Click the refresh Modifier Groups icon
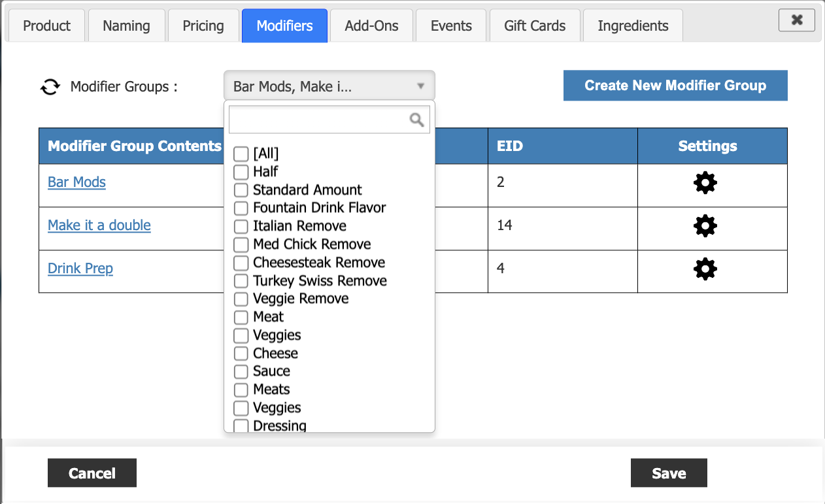The height and width of the screenshot is (504, 825). [50, 86]
